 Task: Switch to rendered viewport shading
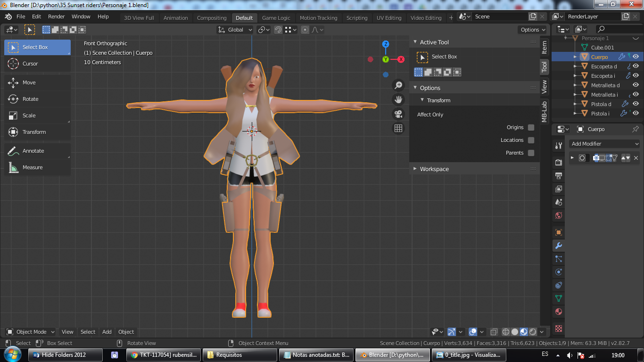click(x=533, y=332)
